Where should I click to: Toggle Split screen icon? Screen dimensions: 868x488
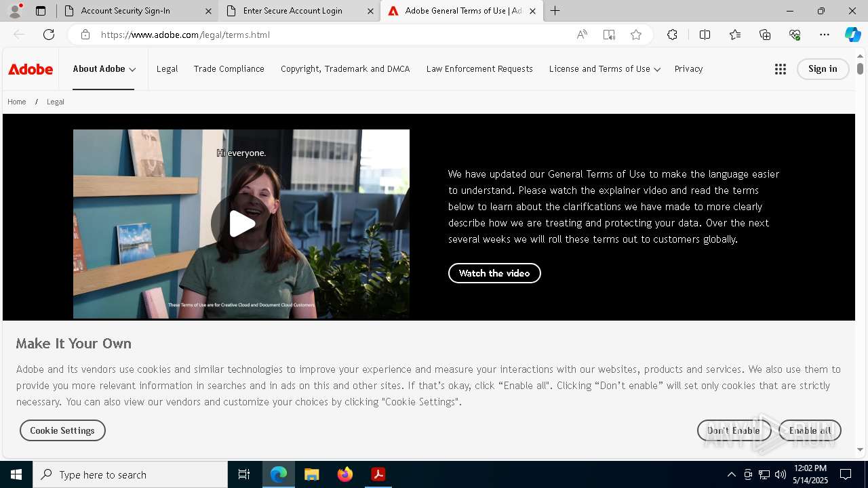pos(705,35)
